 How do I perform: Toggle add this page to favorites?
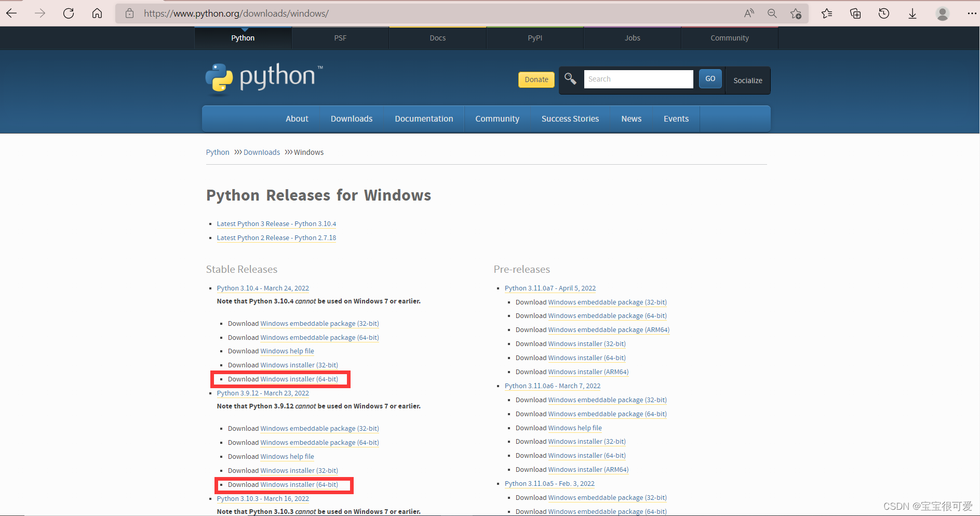point(796,15)
